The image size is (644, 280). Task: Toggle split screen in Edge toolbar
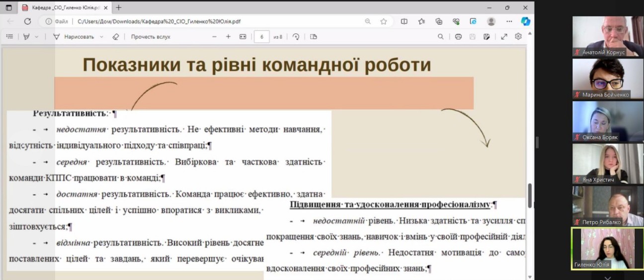(404, 21)
